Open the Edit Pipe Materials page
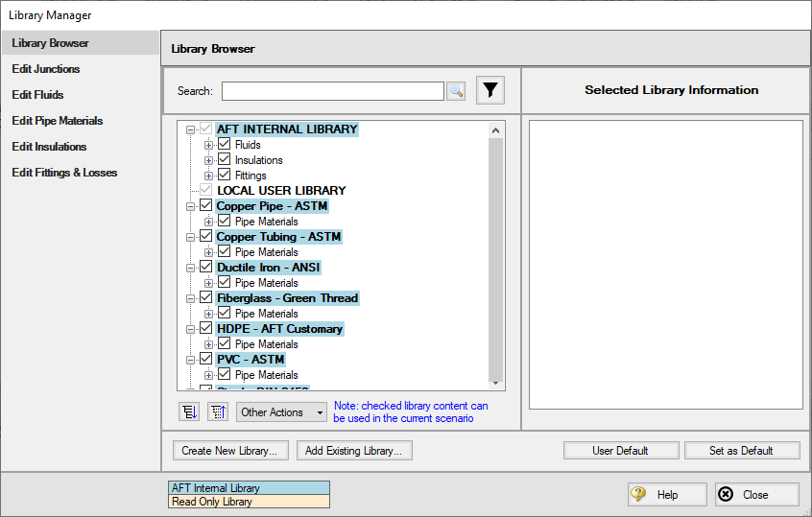 (58, 121)
